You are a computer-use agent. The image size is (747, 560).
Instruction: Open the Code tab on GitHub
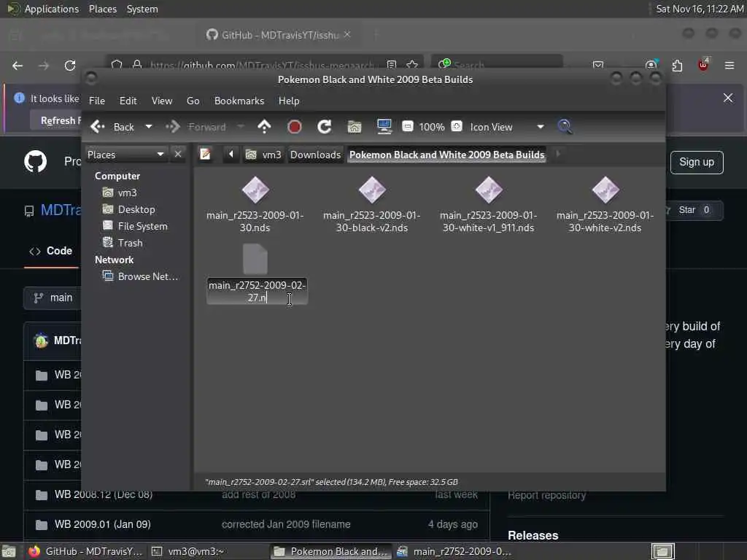[51, 251]
